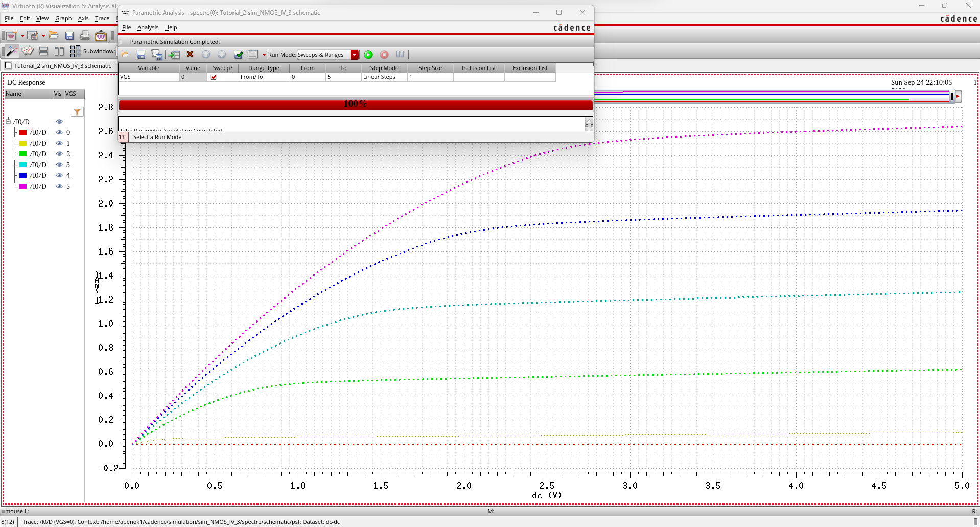Screen dimensions: 980x527
Task: Expand the new subwindow dropdown arrow
Action: [43, 36]
